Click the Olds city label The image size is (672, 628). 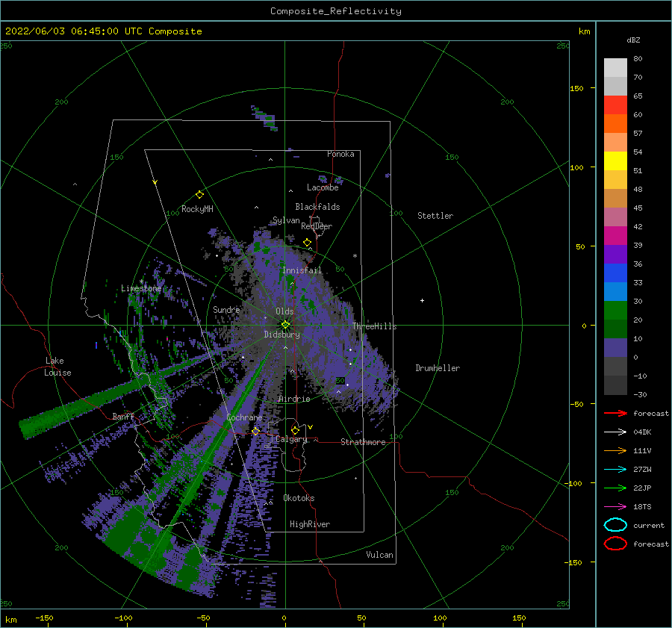(x=284, y=311)
